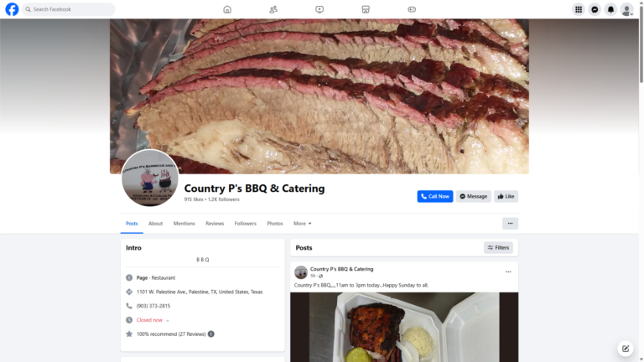Like the Country P's BBQ page

pyautogui.click(x=506, y=196)
